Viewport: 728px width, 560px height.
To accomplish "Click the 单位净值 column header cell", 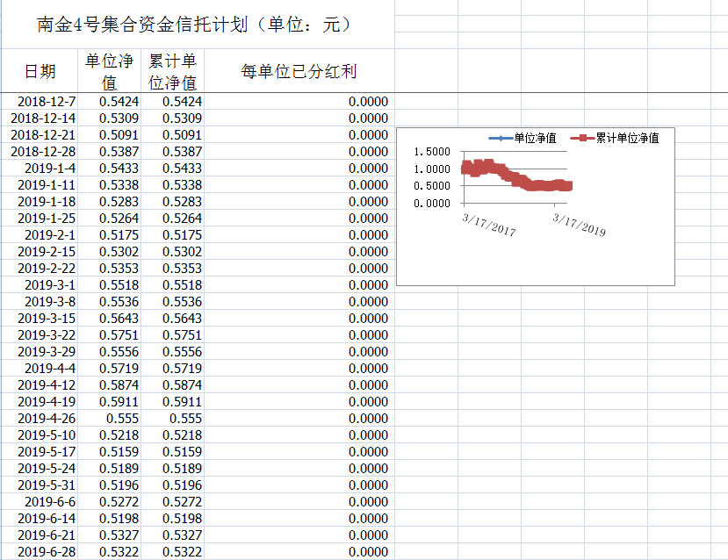I will pos(109,71).
